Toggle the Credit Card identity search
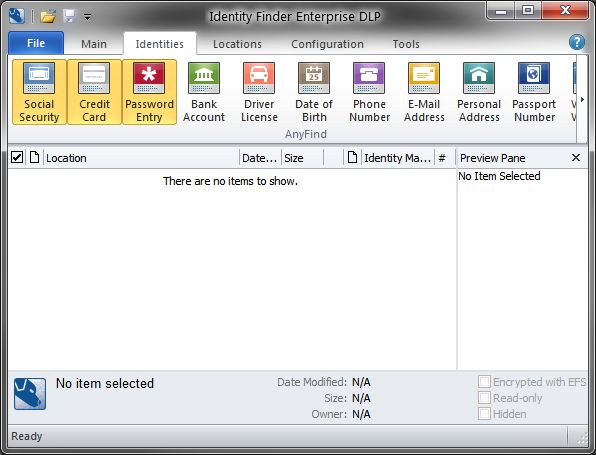Image resolution: width=596 pixels, height=455 pixels. [x=94, y=92]
